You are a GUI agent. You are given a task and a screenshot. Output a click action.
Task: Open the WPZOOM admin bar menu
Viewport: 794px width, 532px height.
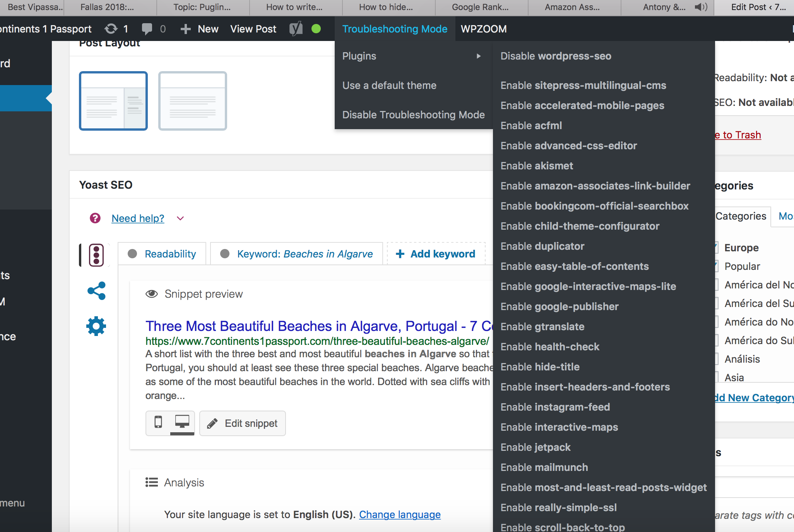tap(484, 29)
